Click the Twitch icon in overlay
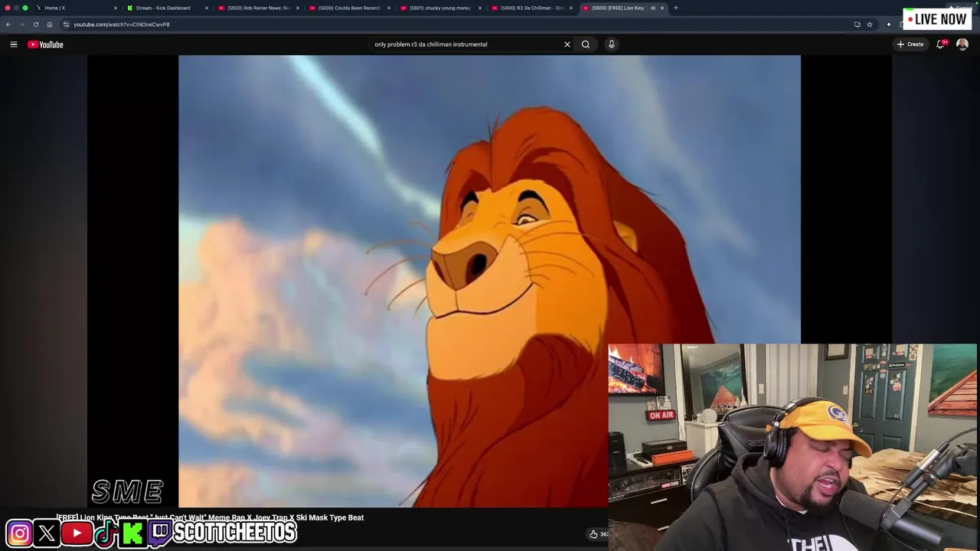This screenshot has height=551, width=980. pos(161,533)
